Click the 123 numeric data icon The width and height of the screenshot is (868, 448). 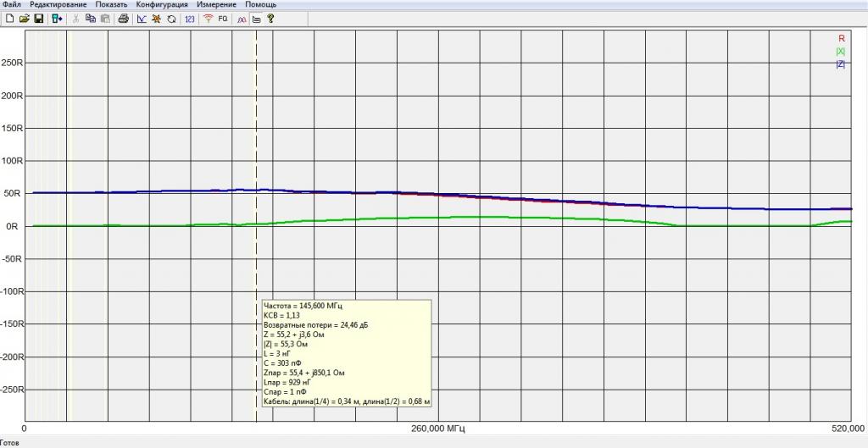(190, 19)
